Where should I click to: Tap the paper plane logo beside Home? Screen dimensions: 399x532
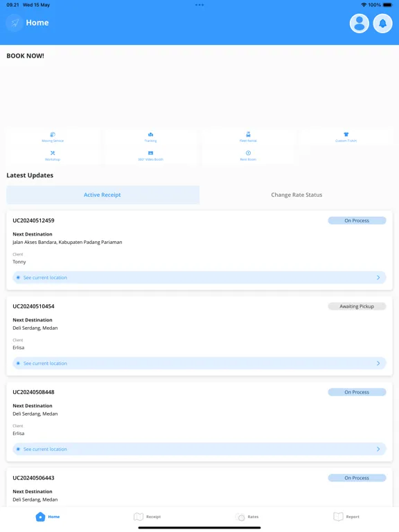point(15,23)
